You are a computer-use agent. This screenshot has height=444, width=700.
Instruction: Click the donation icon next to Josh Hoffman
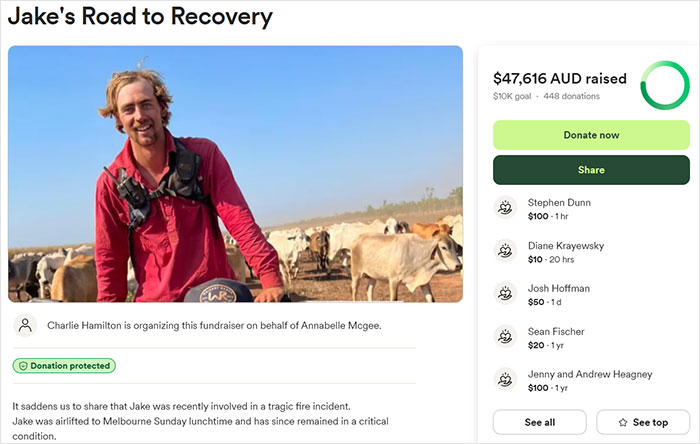tap(505, 294)
